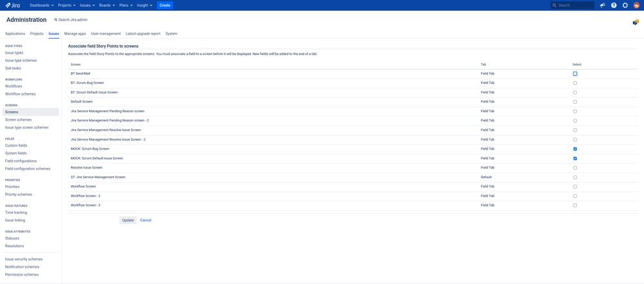Click the Jira logo

pos(12,5)
